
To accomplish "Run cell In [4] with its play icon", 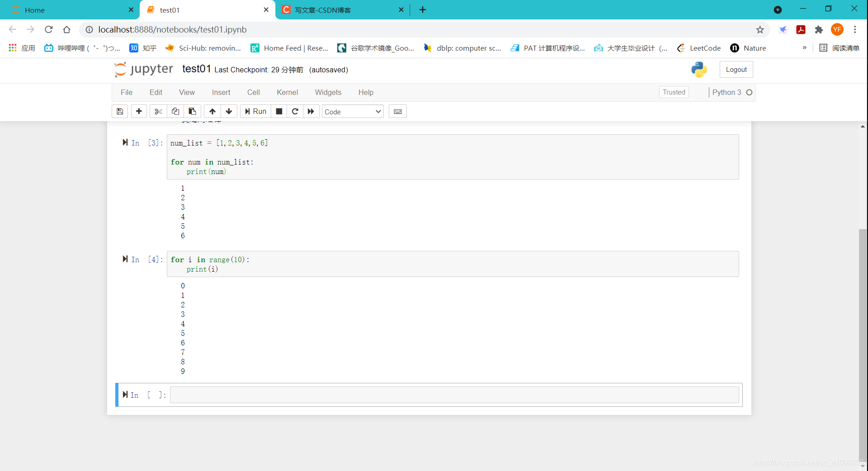I will tap(125, 259).
